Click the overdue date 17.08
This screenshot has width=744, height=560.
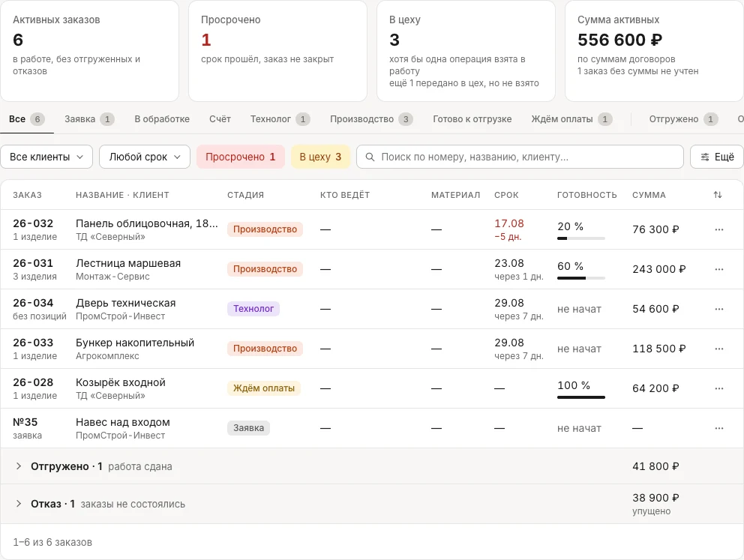[x=509, y=223]
